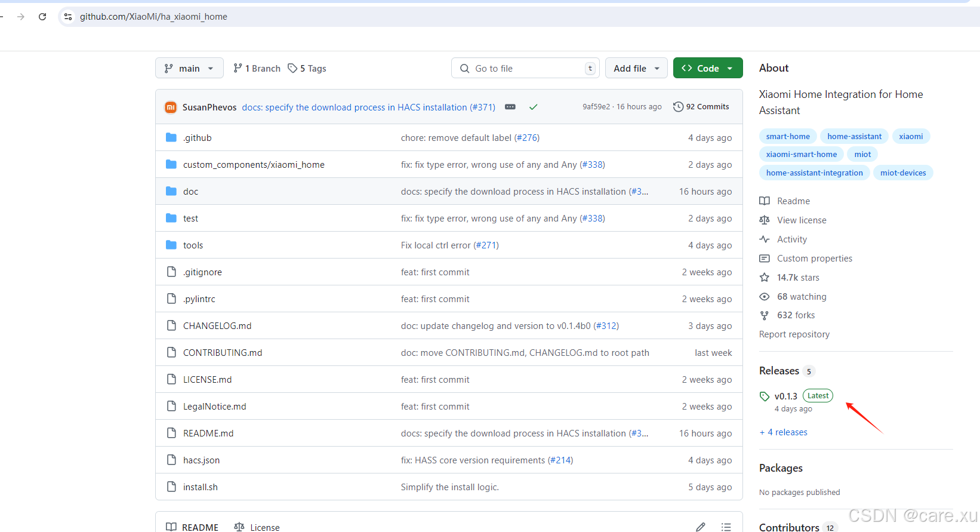
Task: Open the Activity link
Action: tap(783, 239)
